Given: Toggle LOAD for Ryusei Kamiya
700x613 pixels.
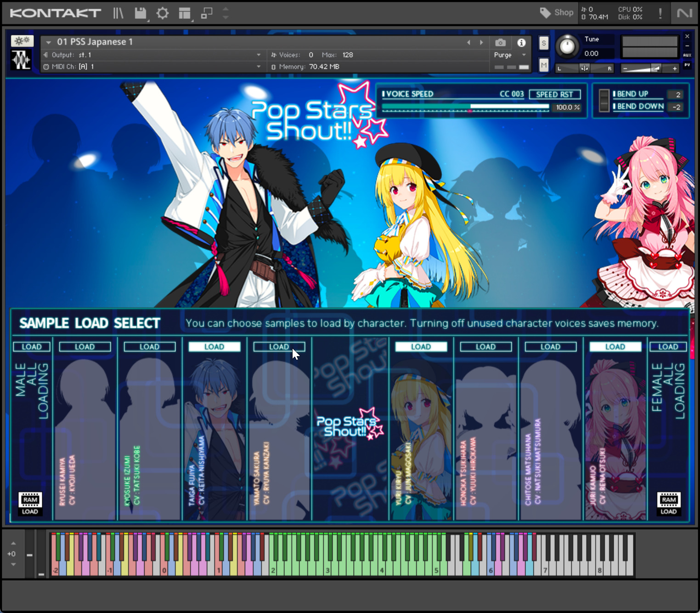Looking at the screenshot, I should click(x=85, y=347).
